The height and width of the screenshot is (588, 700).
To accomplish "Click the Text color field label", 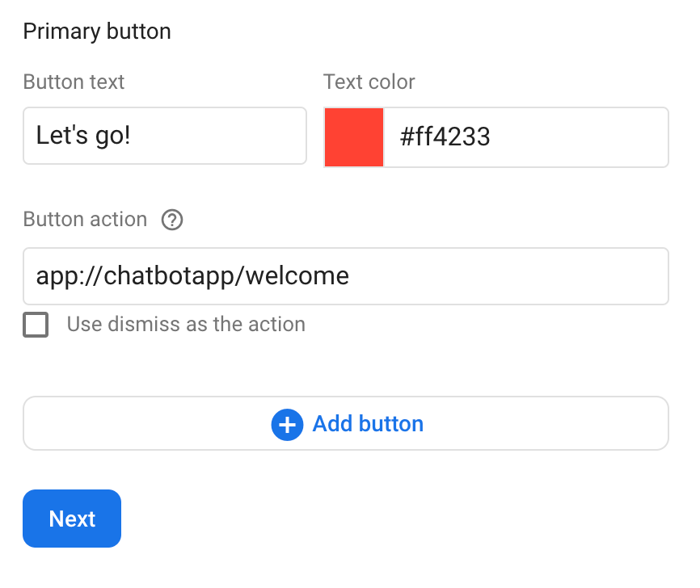I will (x=369, y=82).
